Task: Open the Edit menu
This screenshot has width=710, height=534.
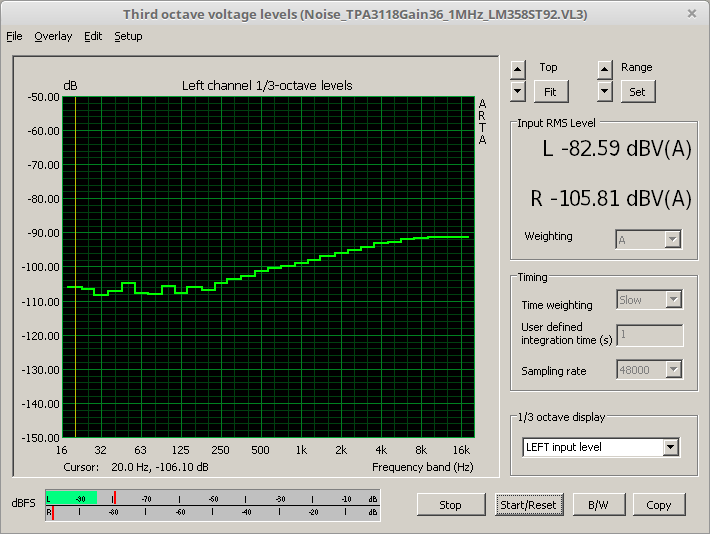Action: coord(93,36)
